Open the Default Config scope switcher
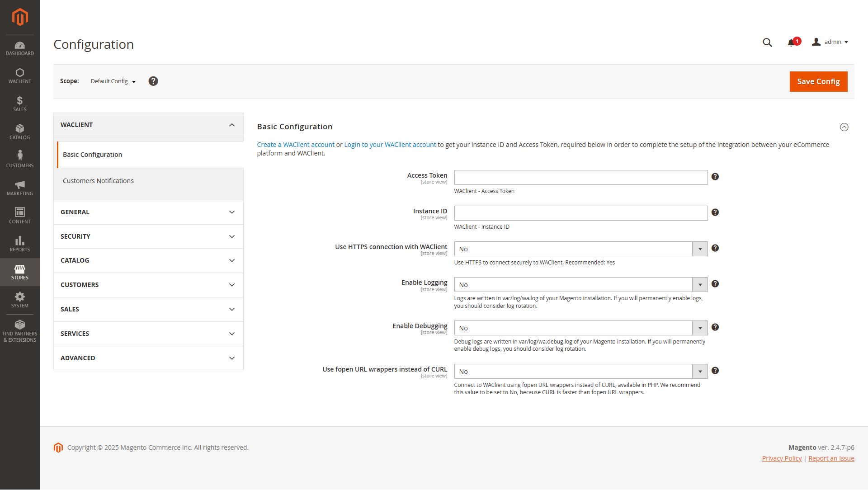Image resolution: width=868 pixels, height=490 pixels. click(x=113, y=81)
